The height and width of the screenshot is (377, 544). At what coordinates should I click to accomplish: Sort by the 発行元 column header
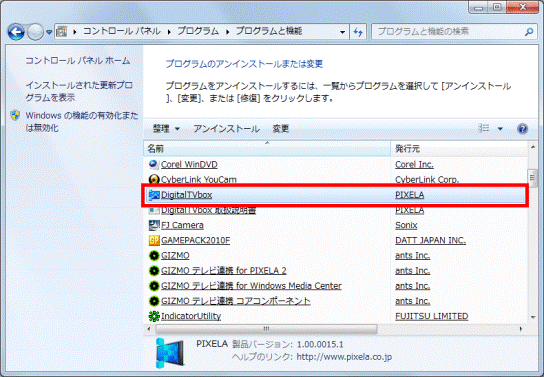(459, 149)
